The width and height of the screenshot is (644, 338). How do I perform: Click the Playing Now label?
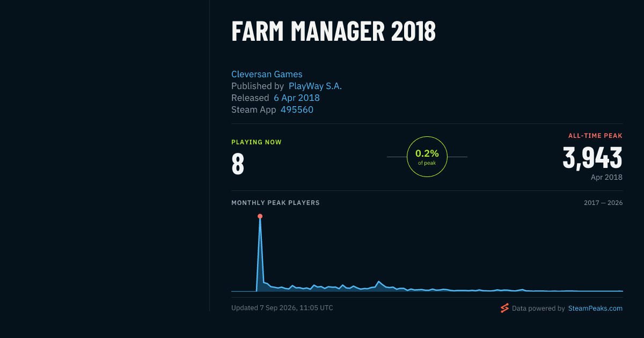pos(257,142)
